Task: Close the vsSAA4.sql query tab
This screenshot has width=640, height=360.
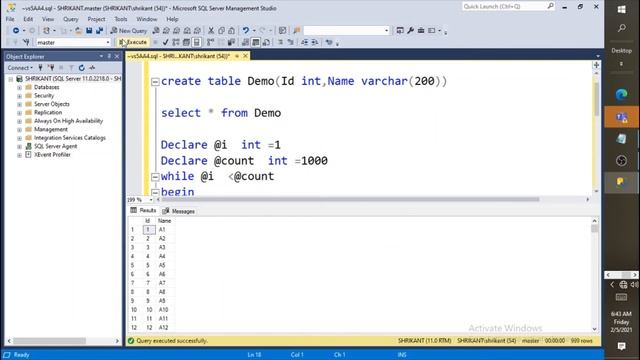Action: 246,56
